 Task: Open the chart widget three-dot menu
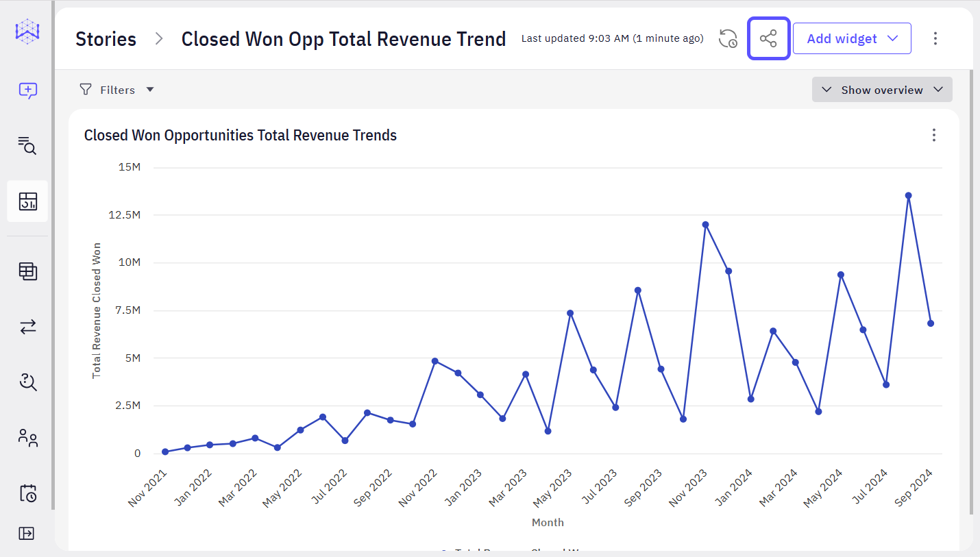(933, 135)
